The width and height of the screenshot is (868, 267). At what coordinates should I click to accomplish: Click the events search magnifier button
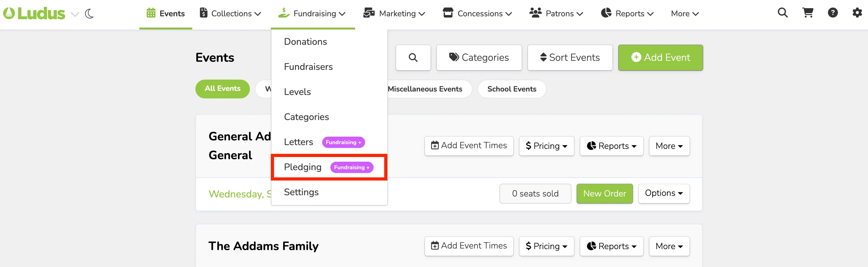413,58
